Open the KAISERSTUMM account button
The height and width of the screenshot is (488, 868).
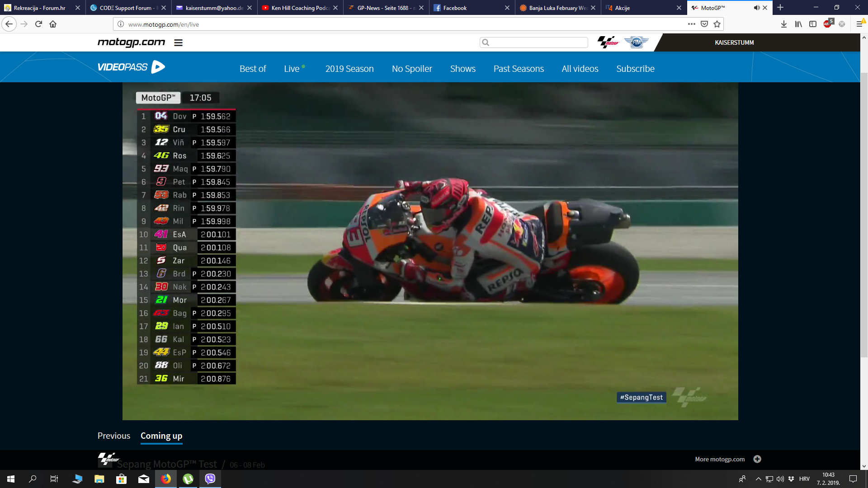734,42
